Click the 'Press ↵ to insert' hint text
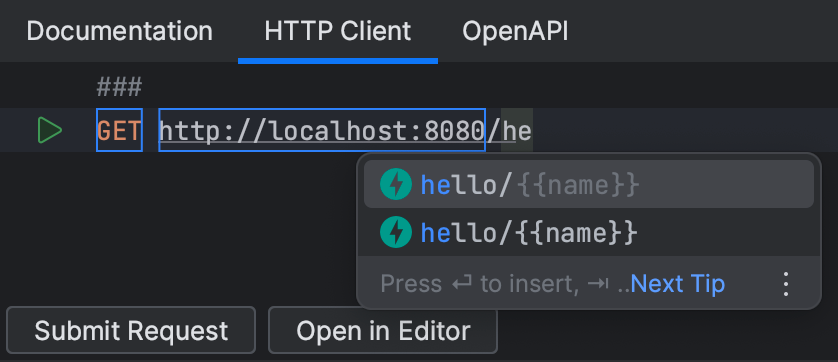The image size is (838, 362). (479, 284)
